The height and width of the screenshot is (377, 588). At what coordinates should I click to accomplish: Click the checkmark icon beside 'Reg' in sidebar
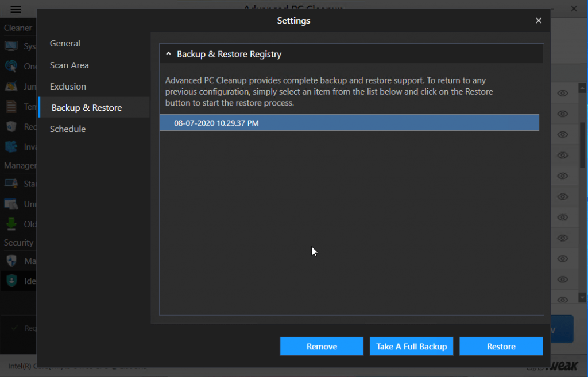(x=14, y=328)
